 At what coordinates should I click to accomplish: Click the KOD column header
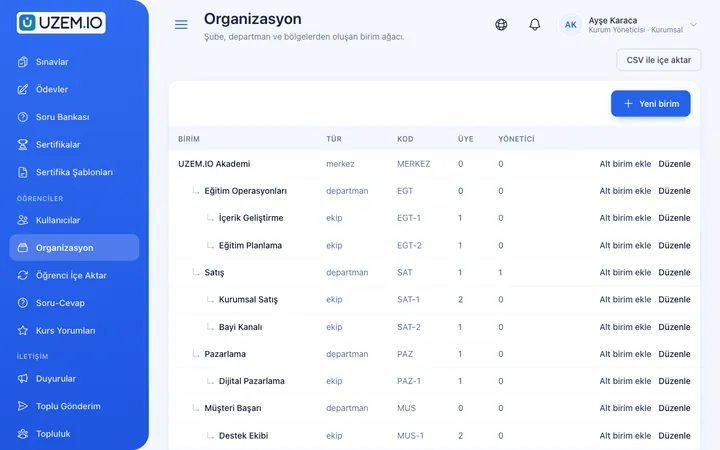point(405,139)
